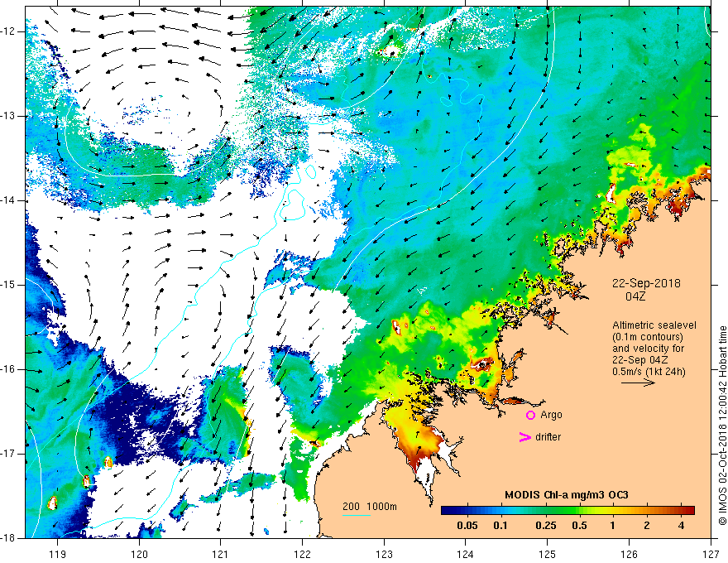Click colour bar tick label 2

[x=647, y=526]
